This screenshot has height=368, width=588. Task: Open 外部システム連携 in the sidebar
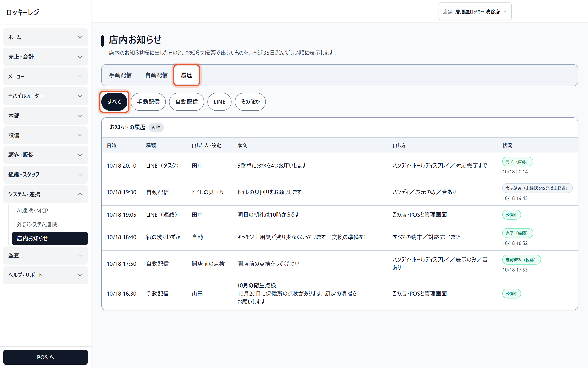pyautogui.click(x=50, y=224)
